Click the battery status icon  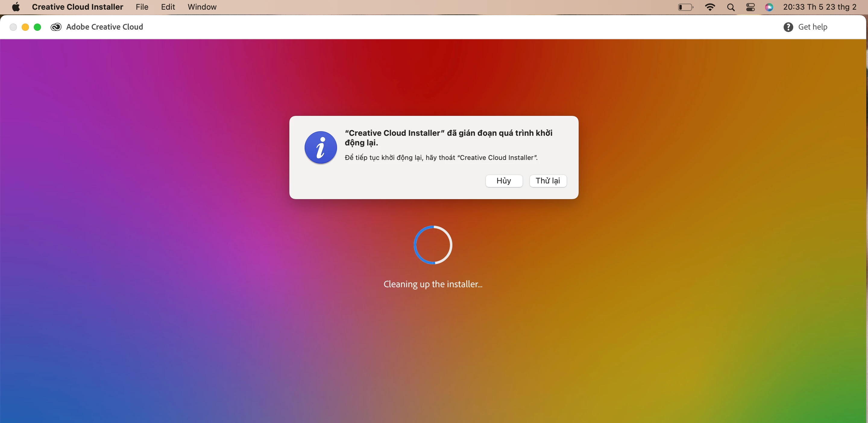point(685,7)
